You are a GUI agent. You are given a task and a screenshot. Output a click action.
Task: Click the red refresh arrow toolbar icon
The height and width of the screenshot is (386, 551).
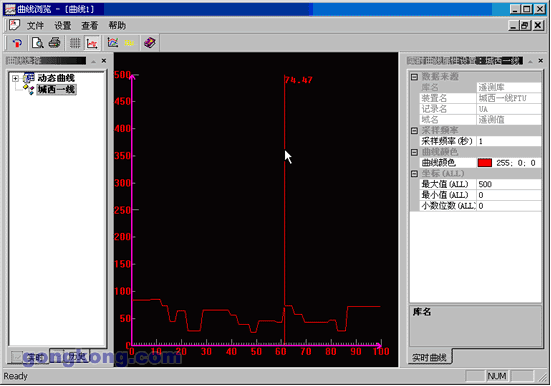click(x=17, y=43)
